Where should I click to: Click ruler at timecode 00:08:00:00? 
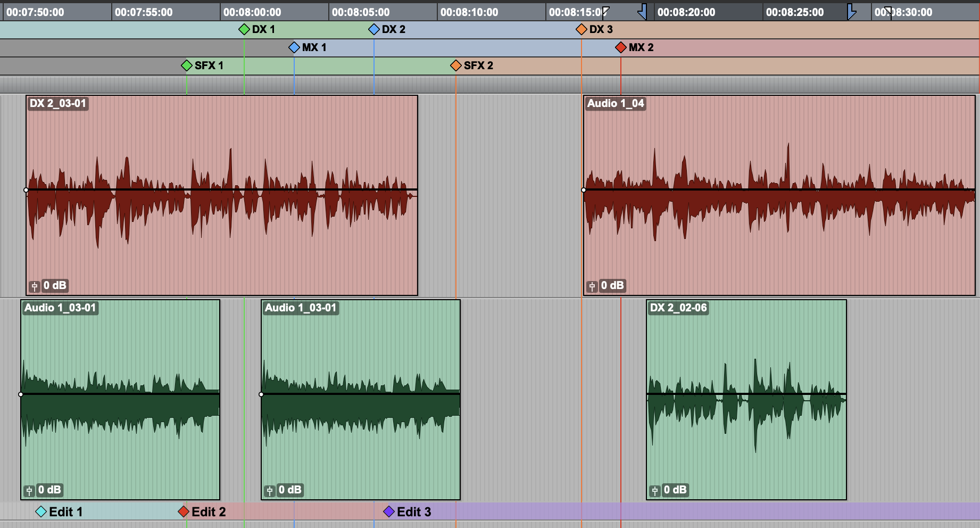coord(252,12)
